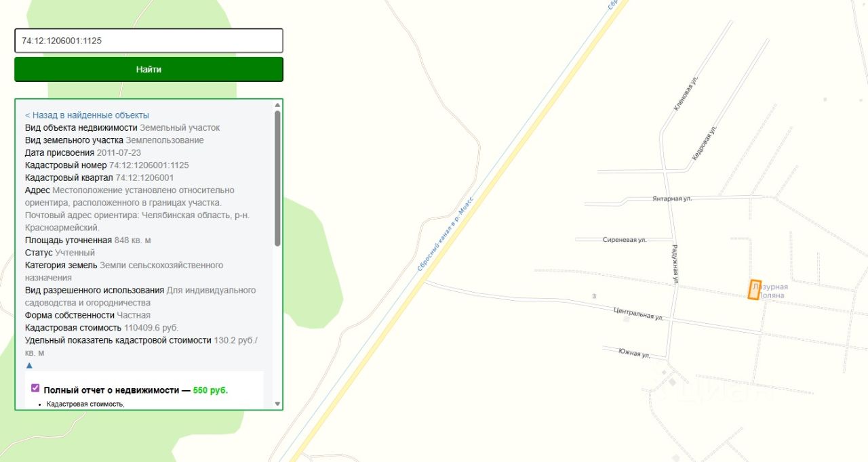
Task: Click the Южная ул. street label
Action: click(634, 353)
